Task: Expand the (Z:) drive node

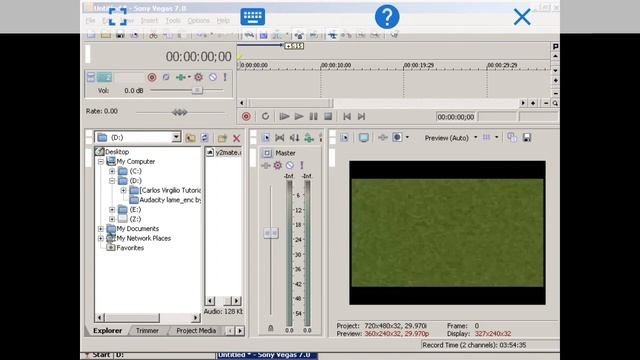Action: 112,219
